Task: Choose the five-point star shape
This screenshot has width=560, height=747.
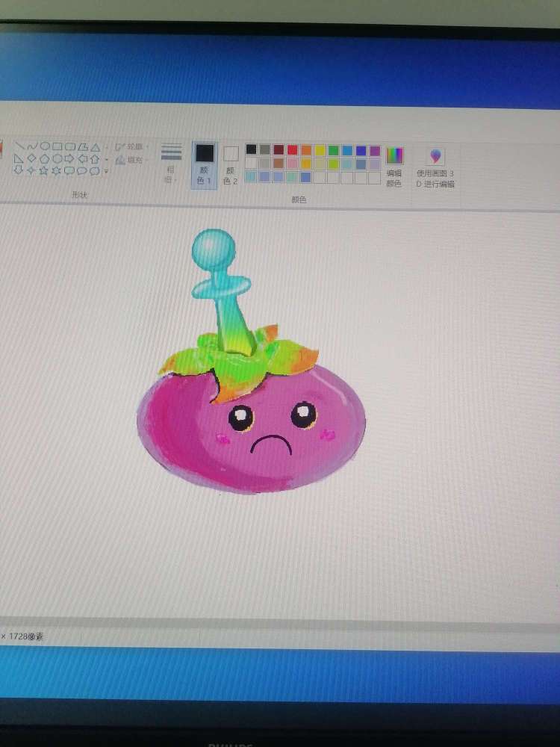Action: [43, 171]
